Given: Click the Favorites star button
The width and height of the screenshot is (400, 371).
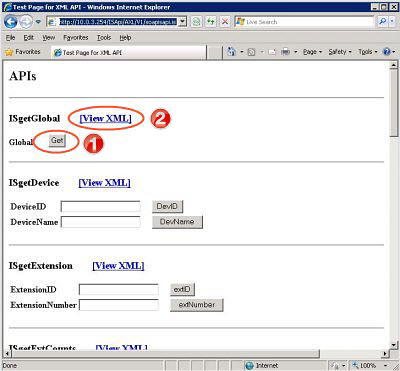Looking at the screenshot, I should tap(23, 52).
